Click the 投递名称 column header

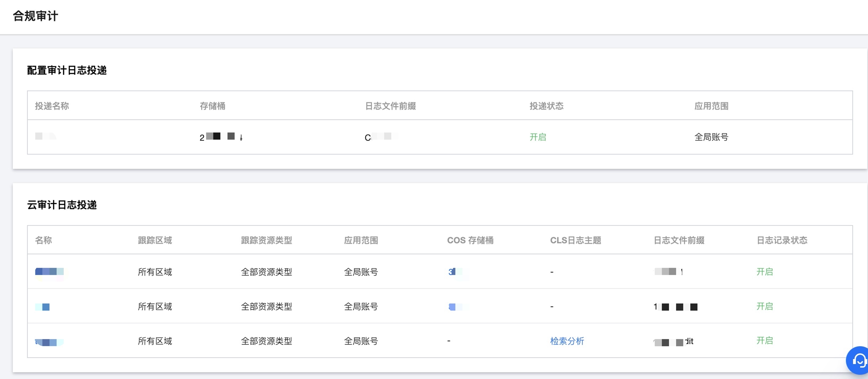pyautogui.click(x=52, y=106)
